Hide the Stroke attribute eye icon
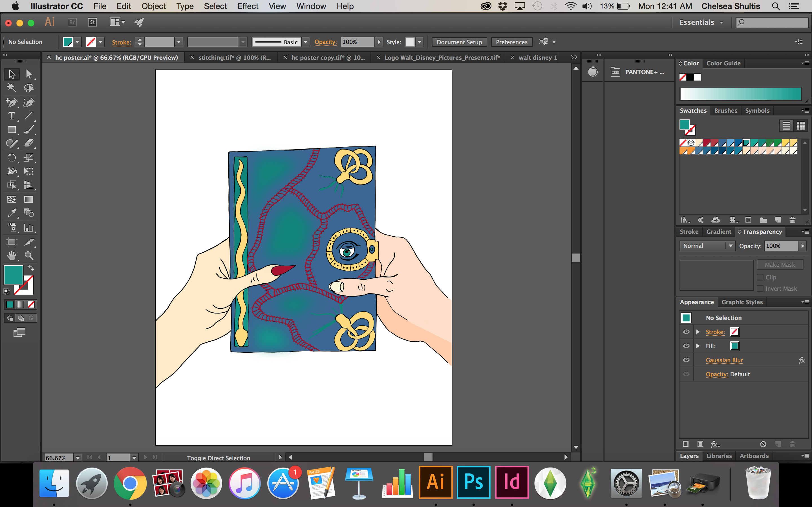Screen dimensions: 812x507 686,332
